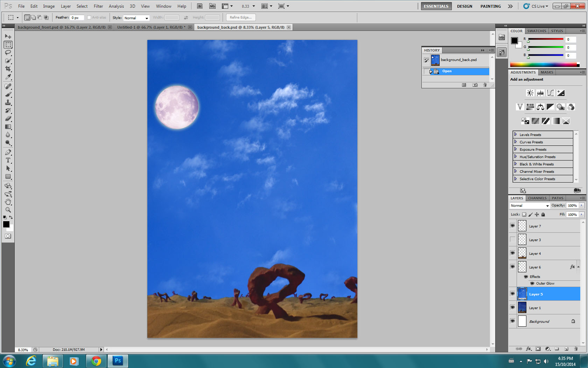Select the Clone Stamp tool
This screenshot has height=368, width=588.
[8, 103]
